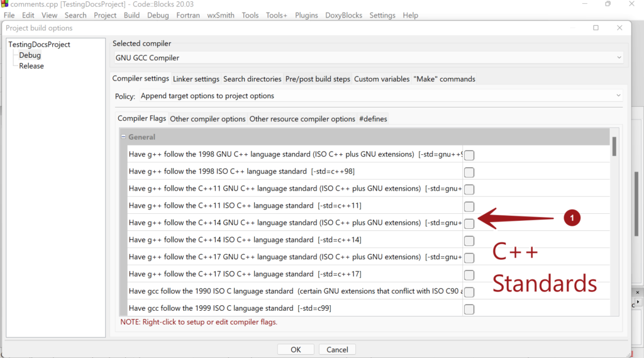Select TestingDocsProject in the tree
Screen dimensions: 644x358
point(39,45)
